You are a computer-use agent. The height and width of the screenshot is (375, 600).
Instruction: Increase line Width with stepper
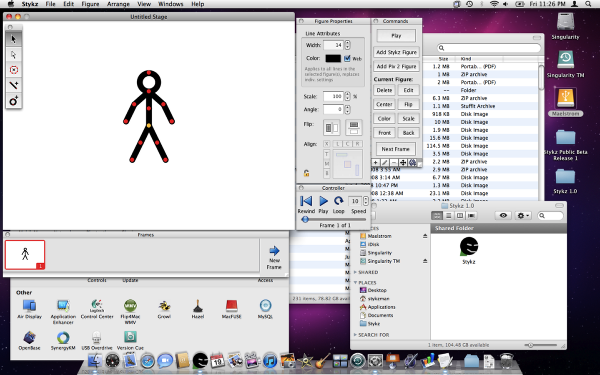click(347, 43)
